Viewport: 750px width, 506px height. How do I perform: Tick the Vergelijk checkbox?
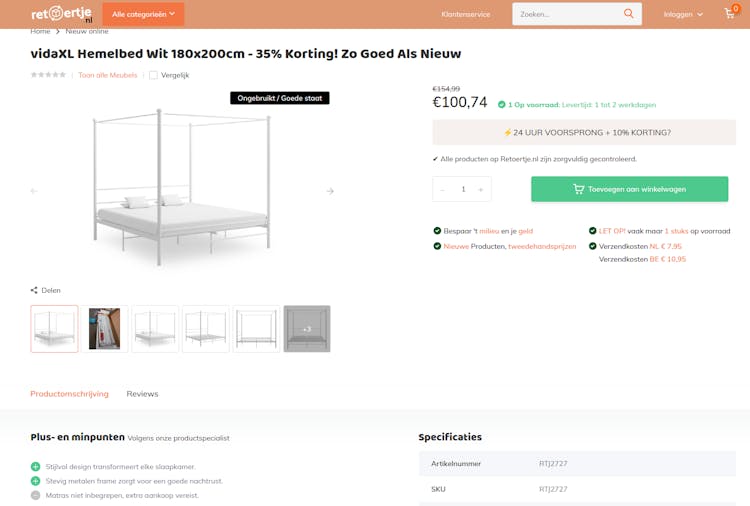pos(153,75)
